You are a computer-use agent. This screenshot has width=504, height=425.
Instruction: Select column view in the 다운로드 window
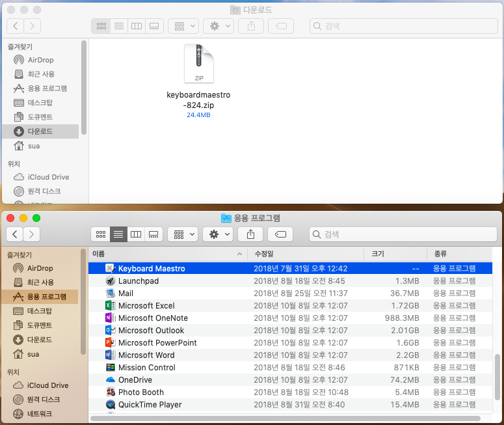point(137,26)
